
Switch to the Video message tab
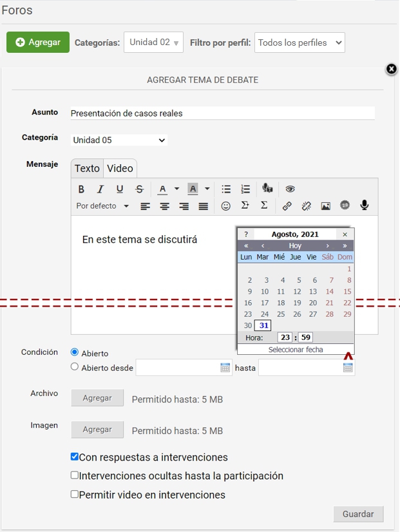120,168
